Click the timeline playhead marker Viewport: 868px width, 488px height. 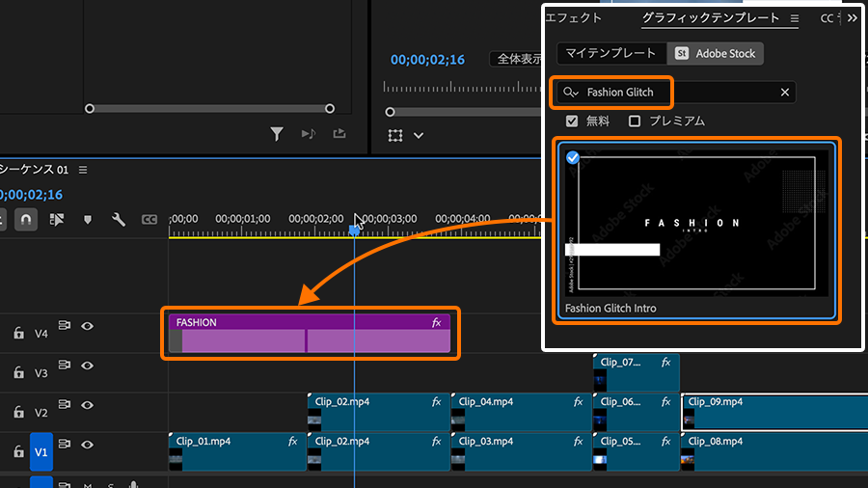click(354, 230)
